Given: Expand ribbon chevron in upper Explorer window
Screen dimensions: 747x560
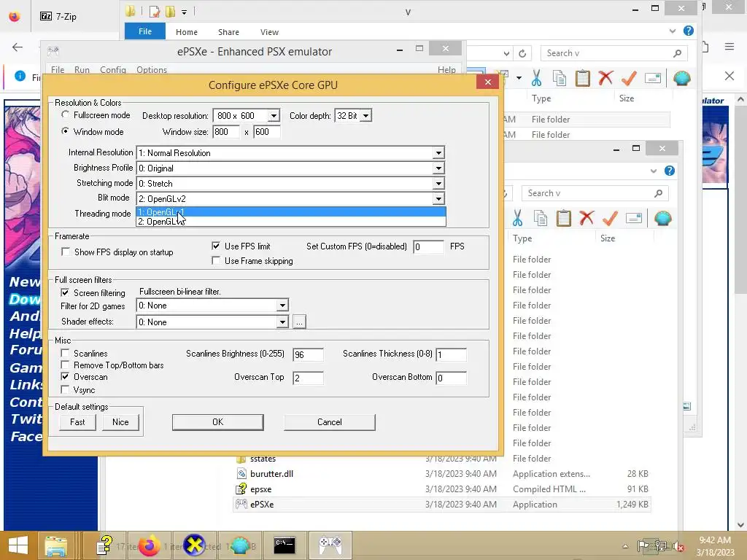Looking at the screenshot, I should (x=672, y=31).
